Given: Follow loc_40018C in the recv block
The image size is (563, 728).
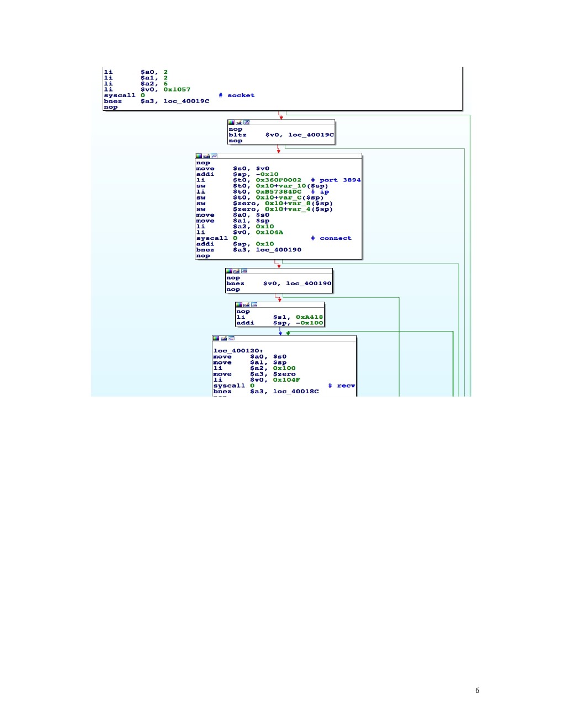Looking at the screenshot, I should [296, 392].
